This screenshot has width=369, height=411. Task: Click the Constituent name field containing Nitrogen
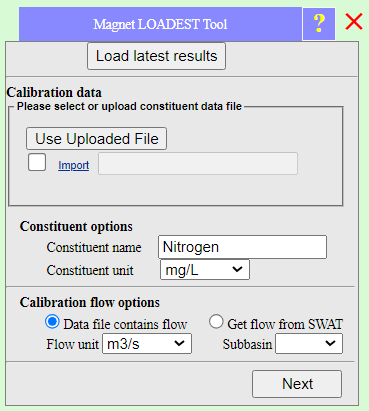pyautogui.click(x=242, y=247)
